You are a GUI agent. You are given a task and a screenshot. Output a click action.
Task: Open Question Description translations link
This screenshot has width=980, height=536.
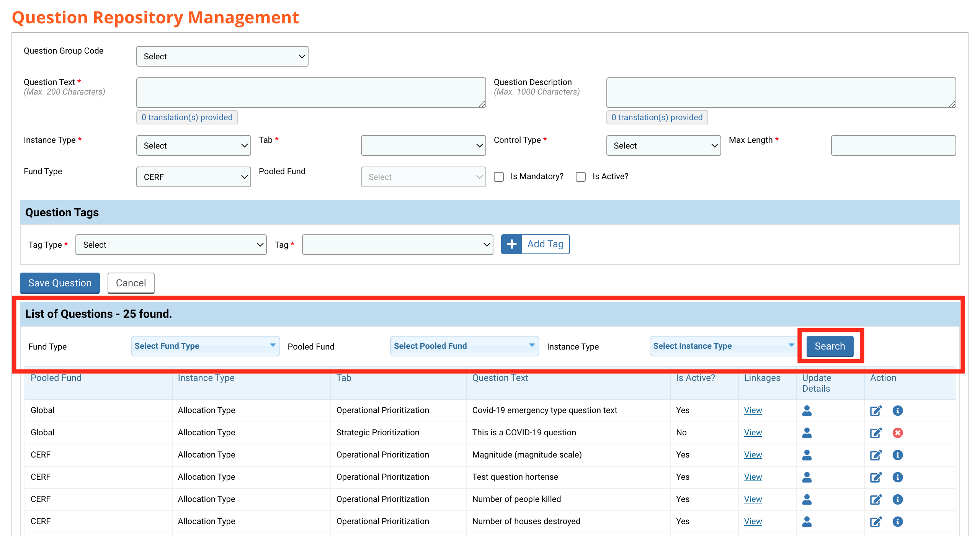[x=657, y=117]
